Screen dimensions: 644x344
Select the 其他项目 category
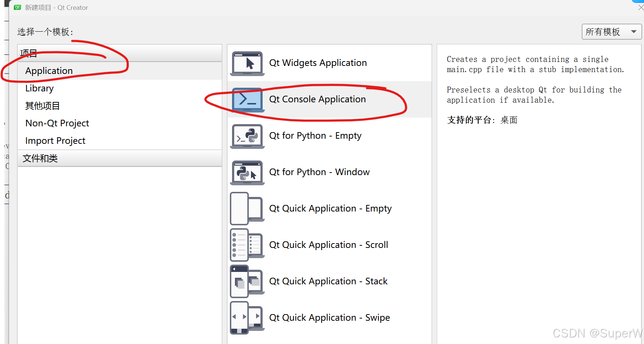pos(119,106)
